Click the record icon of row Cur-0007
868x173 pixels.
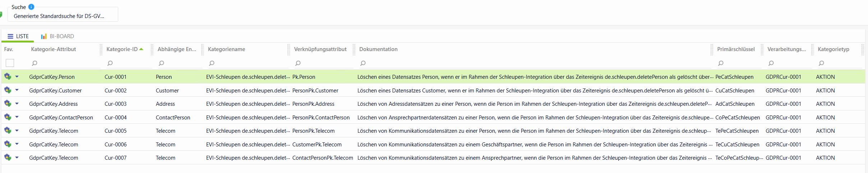coord(8,157)
